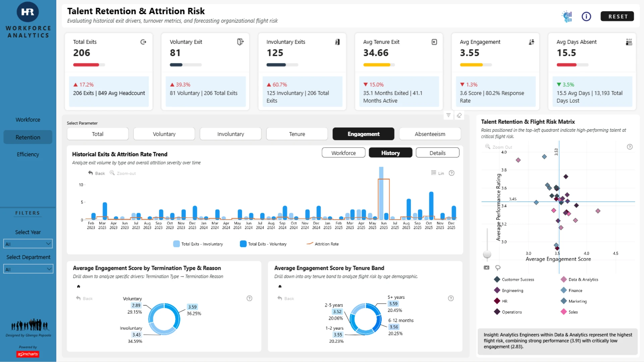Click the Involuntary donut label 3.43
This screenshot has width=644, height=362.
click(x=137, y=335)
